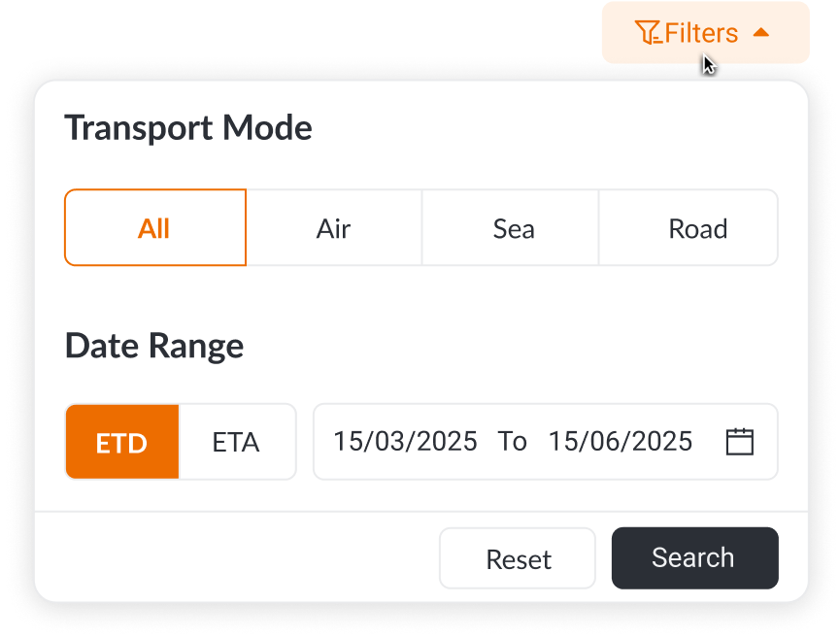Run the filter with the Search button

tap(693, 558)
